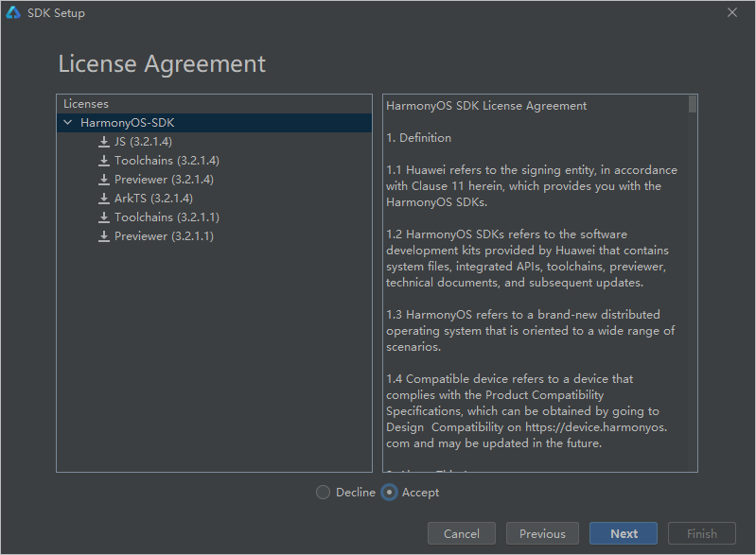
Task: Click download icon beside ArkTS (3.2.1.4)
Action: [104, 198]
